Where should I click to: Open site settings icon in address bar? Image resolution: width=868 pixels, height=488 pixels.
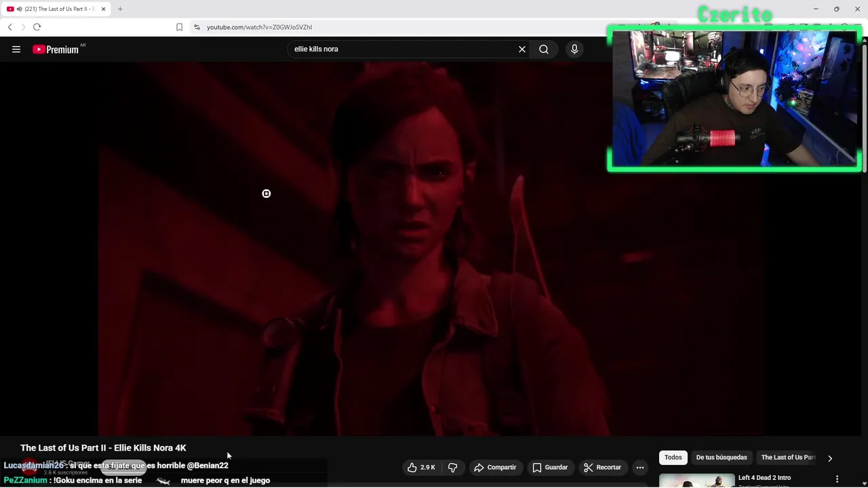coord(197,27)
